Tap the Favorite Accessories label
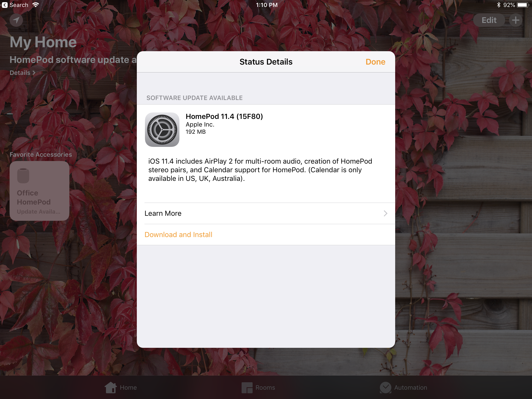532x399 pixels. point(41,154)
